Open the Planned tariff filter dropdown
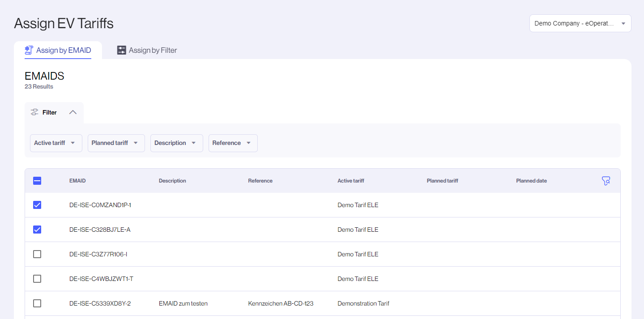 [x=116, y=143]
